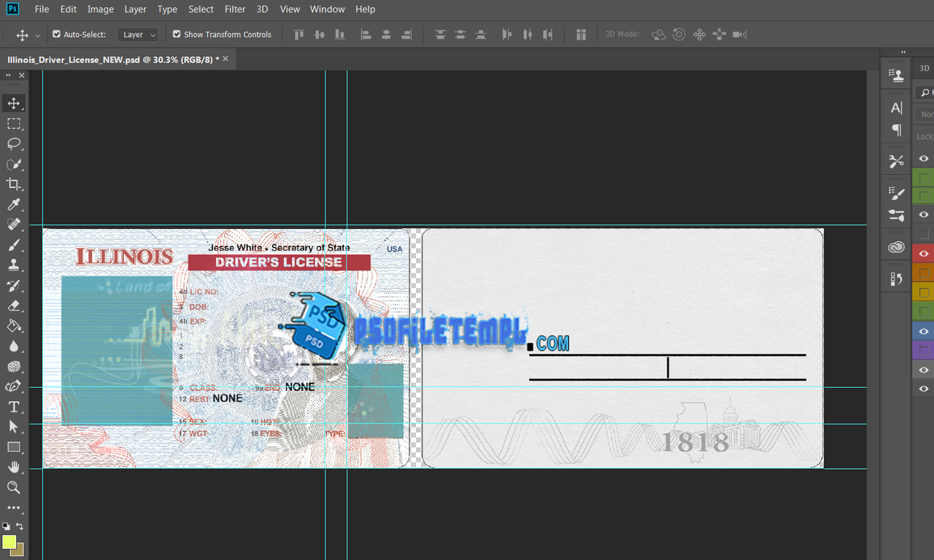
Task: Open the Window menu
Action: [x=328, y=9]
